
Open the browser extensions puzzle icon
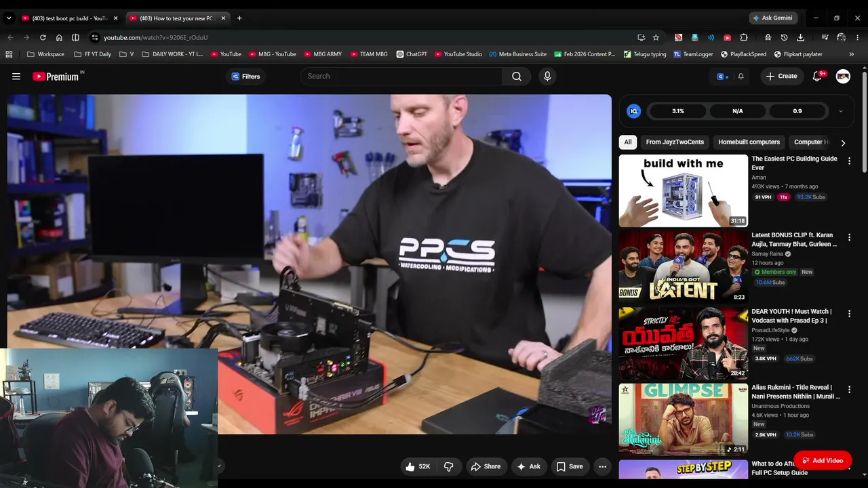point(744,37)
